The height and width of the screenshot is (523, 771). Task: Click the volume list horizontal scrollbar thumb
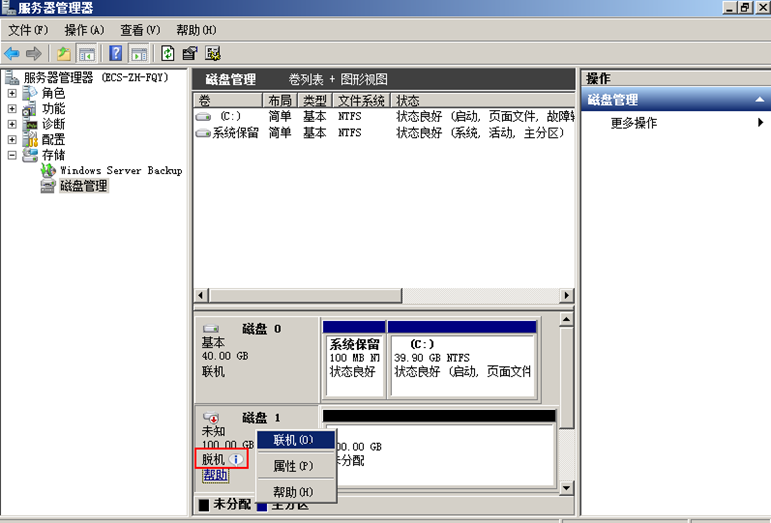[305, 295]
